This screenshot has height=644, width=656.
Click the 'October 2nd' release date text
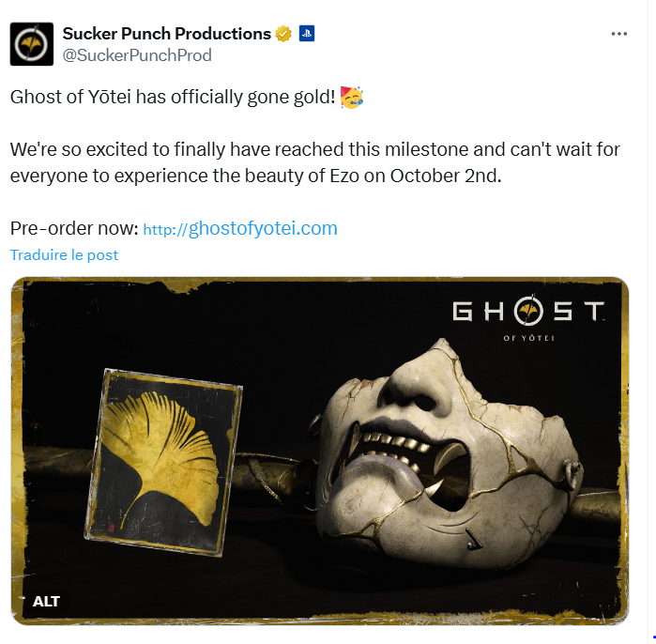pyautogui.click(x=446, y=176)
